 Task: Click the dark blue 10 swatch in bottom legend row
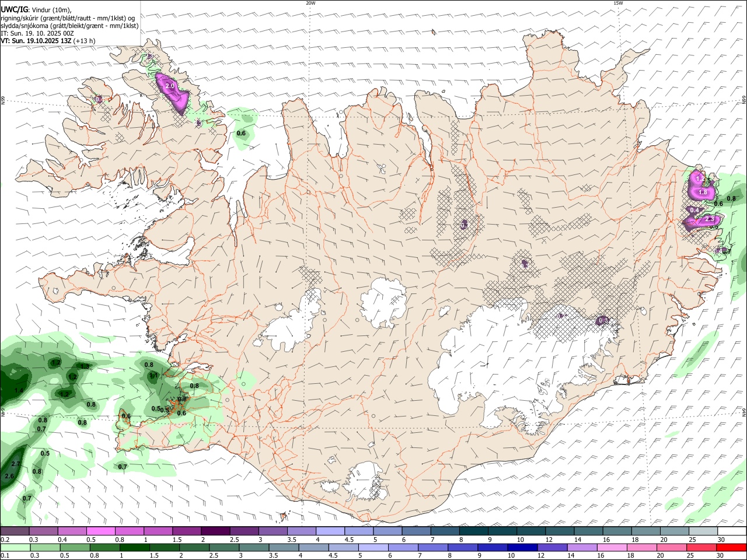tap(522, 548)
